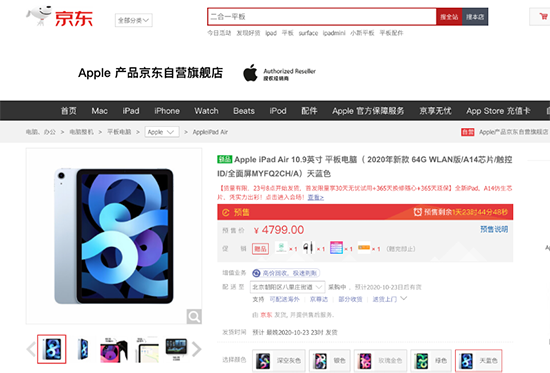Click the 搜全站 search button
Screen dimensions: 550x373
(x=449, y=17)
